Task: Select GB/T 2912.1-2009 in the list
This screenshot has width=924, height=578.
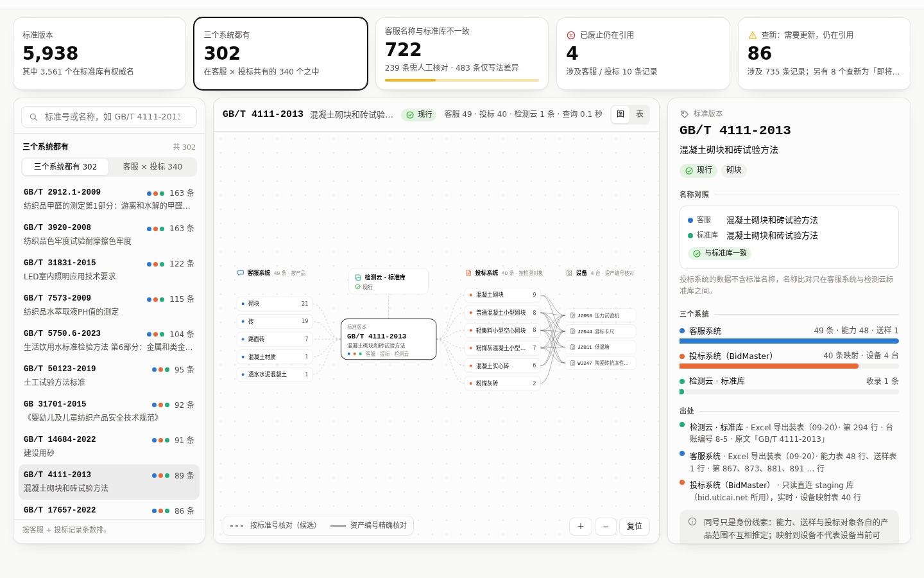Action: pos(109,199)
